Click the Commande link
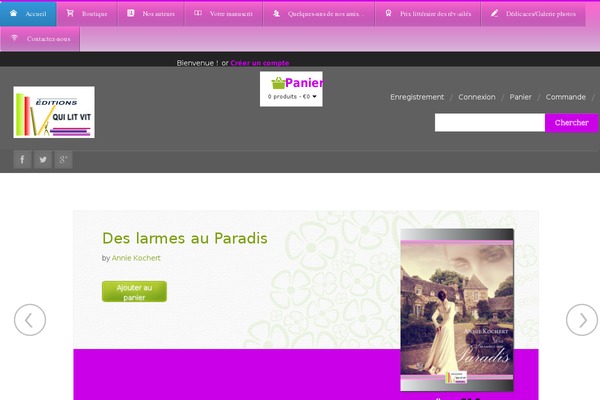This screenshot has height=400, width=600. click(x=566, y=97)
